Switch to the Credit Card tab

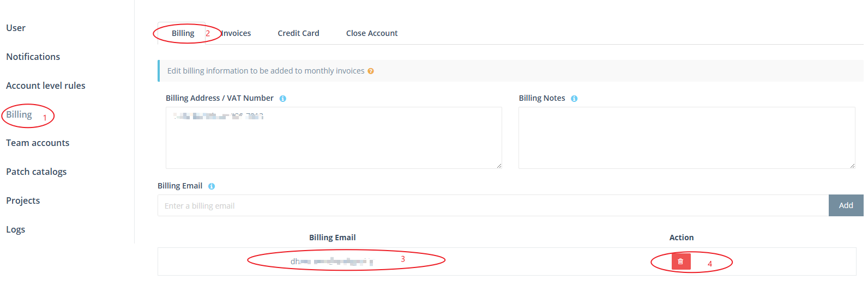pyautogui.click(x=298, y=33)
